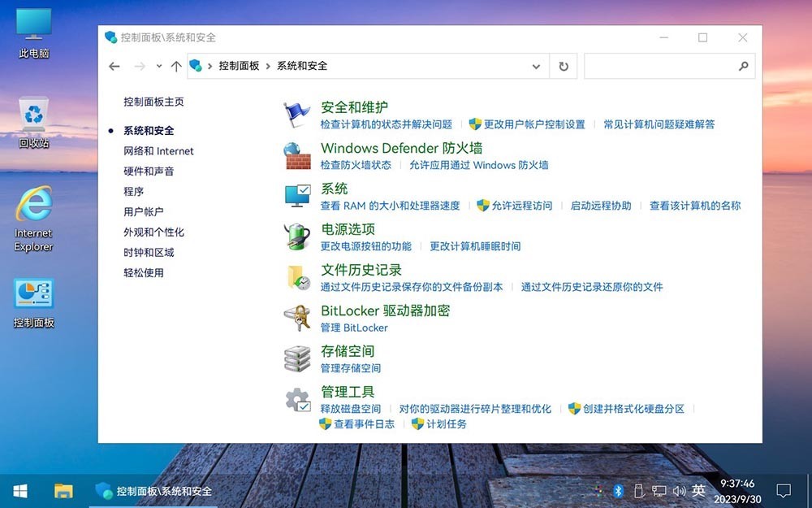Screen dimensions: 812x508
Task: Open 安全和维护 via its flag icon
Action: 297,110
